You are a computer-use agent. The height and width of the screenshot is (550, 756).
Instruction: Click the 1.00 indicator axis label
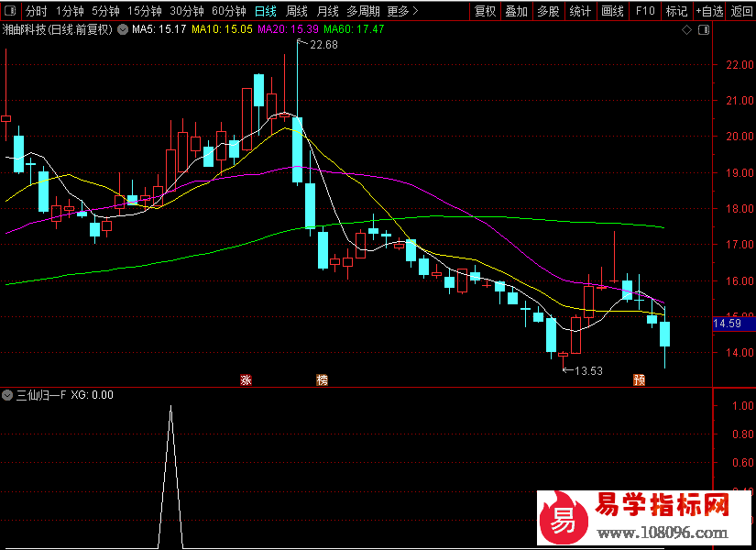[743, 406]
